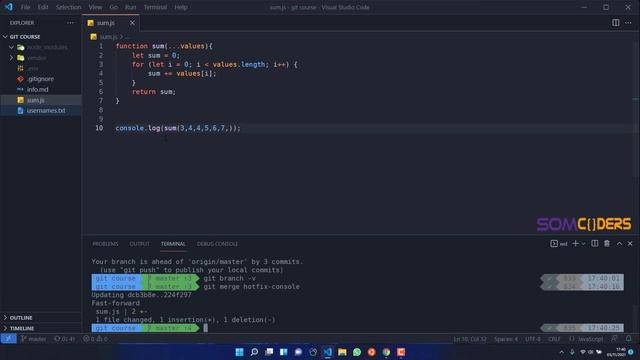
Task: Split the editor to the right
Action: click(616, 23)
